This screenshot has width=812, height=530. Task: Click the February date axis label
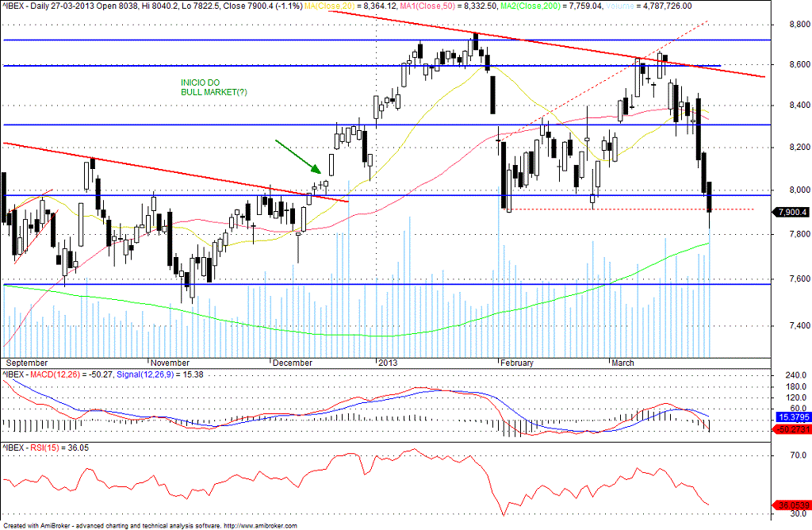click(x=517, y=363)
